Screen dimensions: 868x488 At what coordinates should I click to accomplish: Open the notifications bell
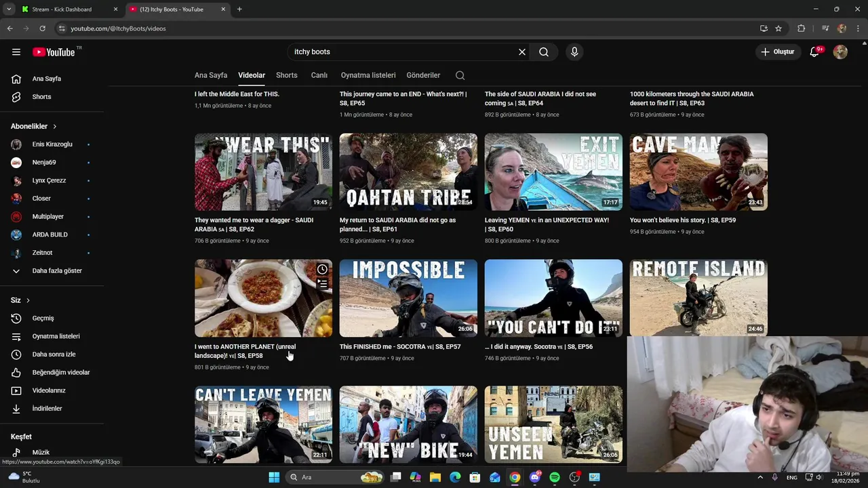pyautogui.click(x=815, y=52)
